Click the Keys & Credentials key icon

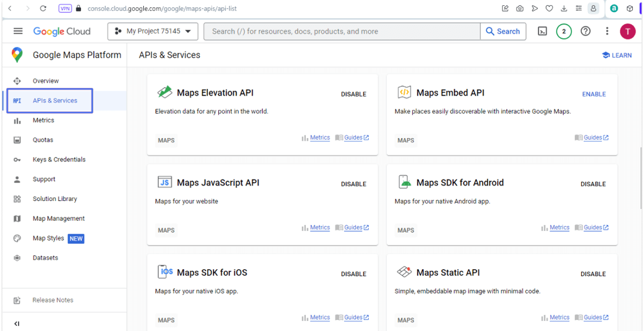click(17, 160)
